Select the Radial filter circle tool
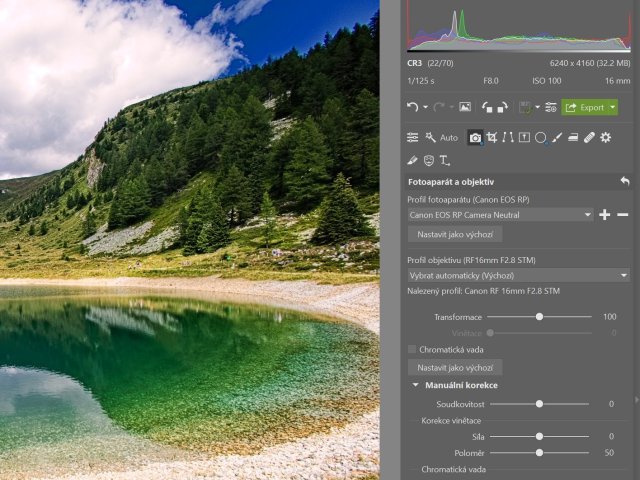The height and width of the screenshot is (480, 640). coord(540,138)
